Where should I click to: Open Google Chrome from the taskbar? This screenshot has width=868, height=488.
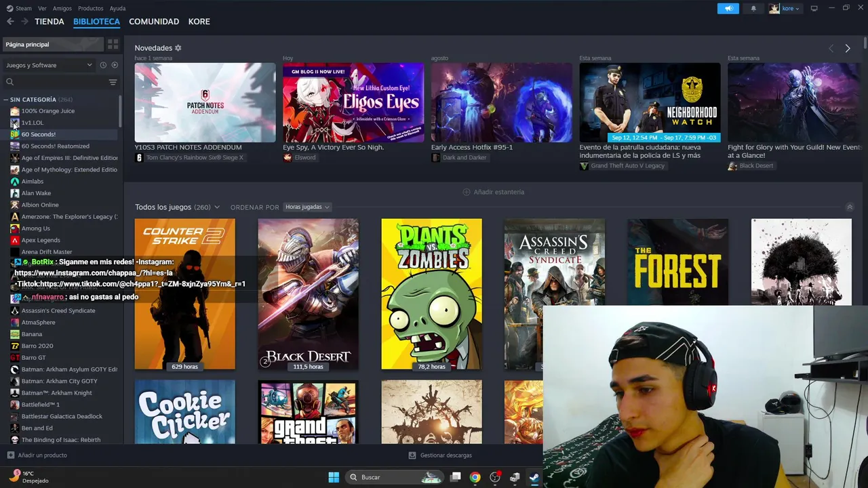[x=475, y=477]
